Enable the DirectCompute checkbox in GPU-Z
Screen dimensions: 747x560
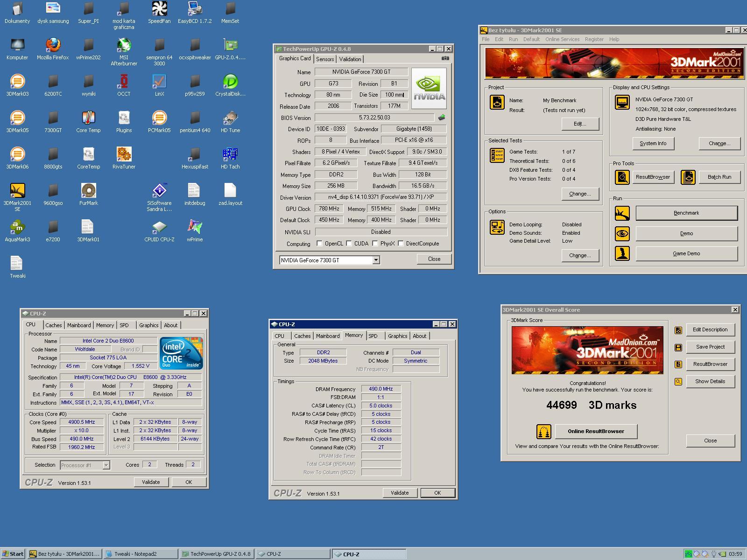pyautogui.click(x=401, y=243)
